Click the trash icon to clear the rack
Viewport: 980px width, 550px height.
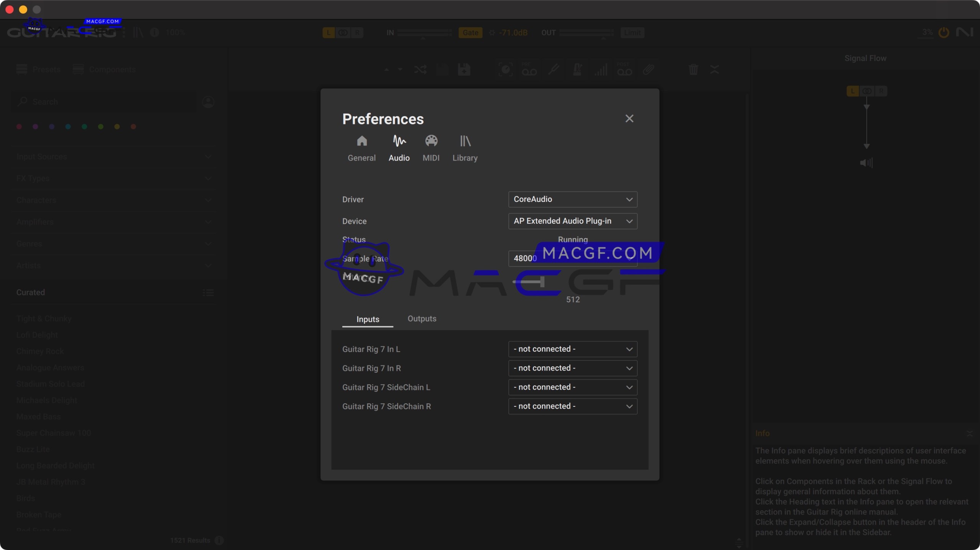tap(693, 70)
